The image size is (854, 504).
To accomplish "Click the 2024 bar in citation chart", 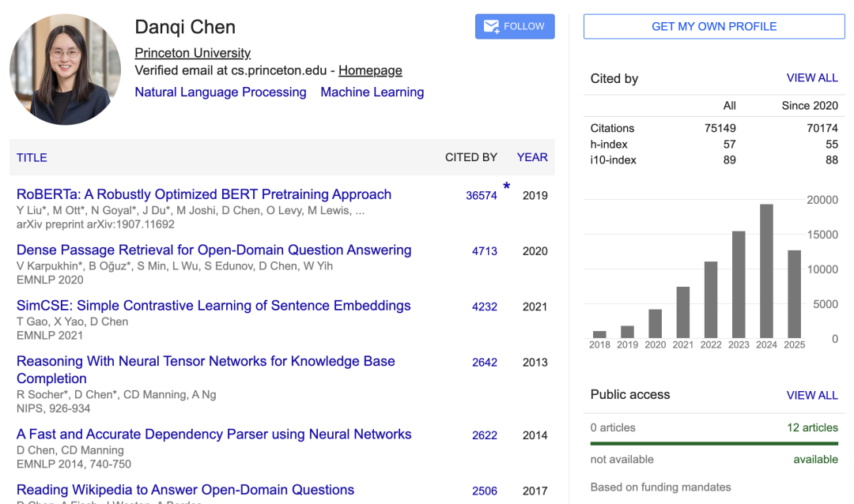I will coord(766,271).
